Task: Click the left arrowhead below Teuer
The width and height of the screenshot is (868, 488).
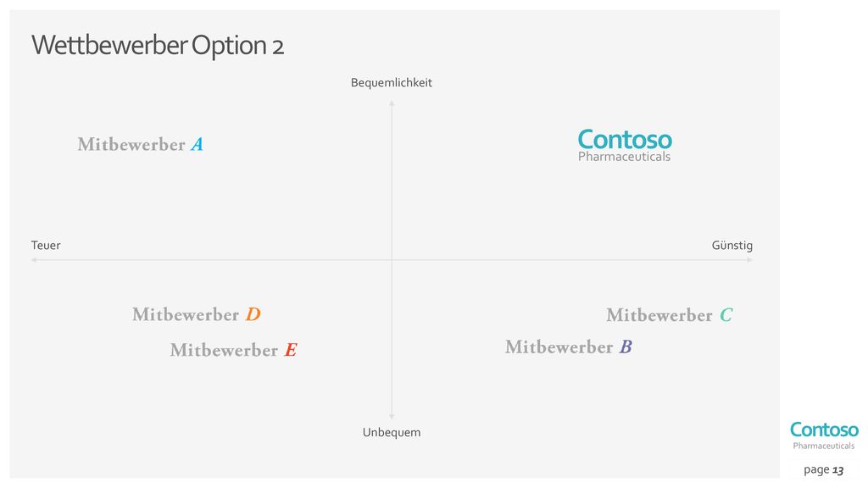Action: 34,259
